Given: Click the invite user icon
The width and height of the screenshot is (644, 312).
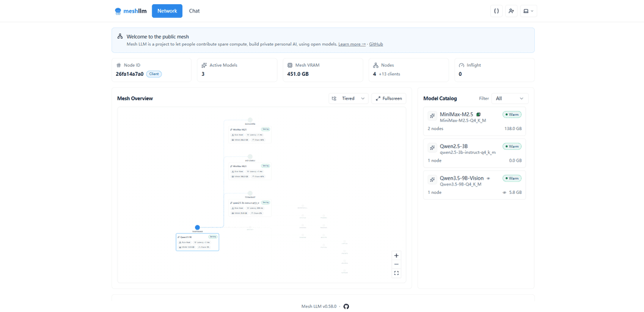Looking at the screenshot, I should 511,11.
